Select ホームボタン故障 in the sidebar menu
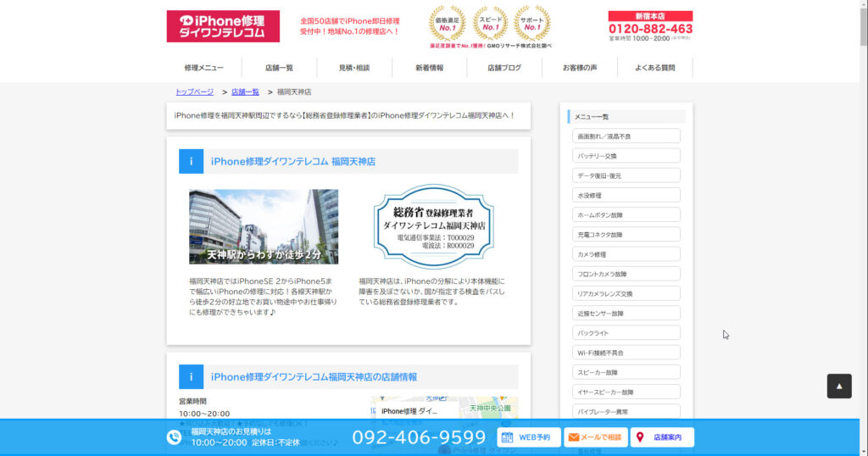The image size is (868, 456). tap(626, 214)
